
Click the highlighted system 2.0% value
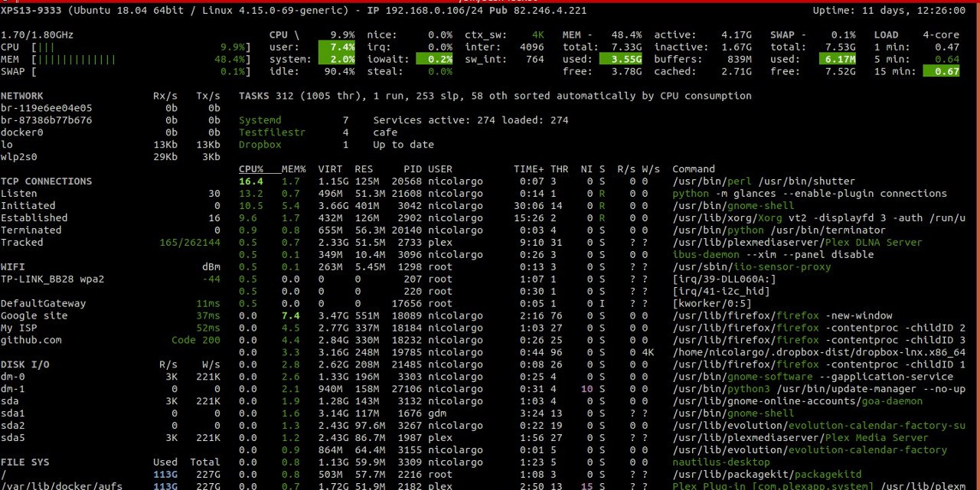[337, 59]
